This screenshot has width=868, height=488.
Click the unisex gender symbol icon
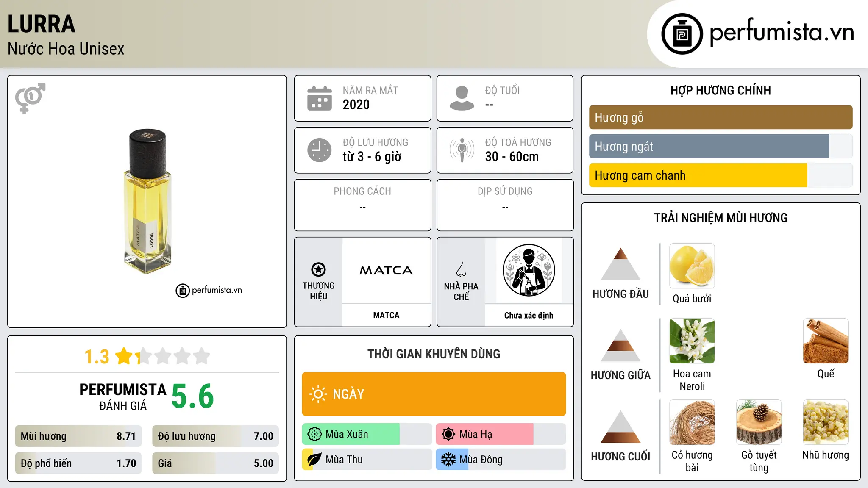pos(30,98)
